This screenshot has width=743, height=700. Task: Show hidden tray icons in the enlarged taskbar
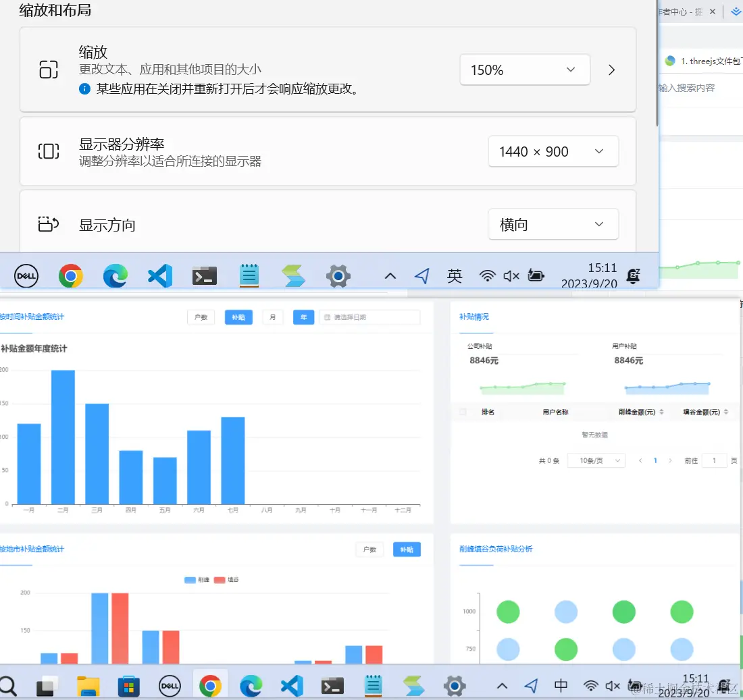[x=390, y=275]
